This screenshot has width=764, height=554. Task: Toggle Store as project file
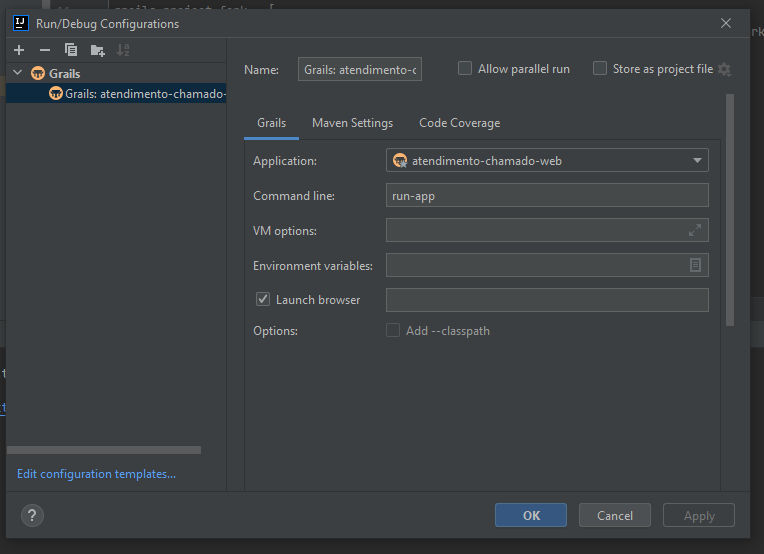(600, 68)
